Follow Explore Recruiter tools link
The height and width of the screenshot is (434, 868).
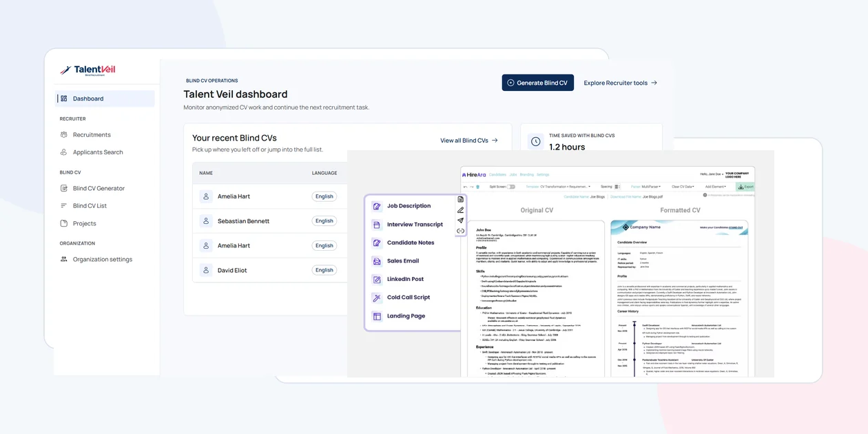(x=620, y=83)
